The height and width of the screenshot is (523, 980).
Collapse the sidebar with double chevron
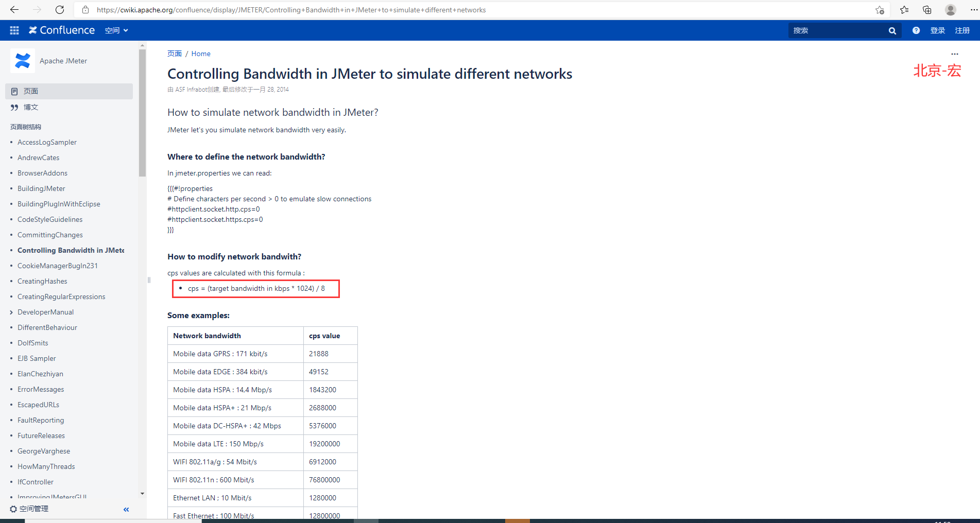126,509
